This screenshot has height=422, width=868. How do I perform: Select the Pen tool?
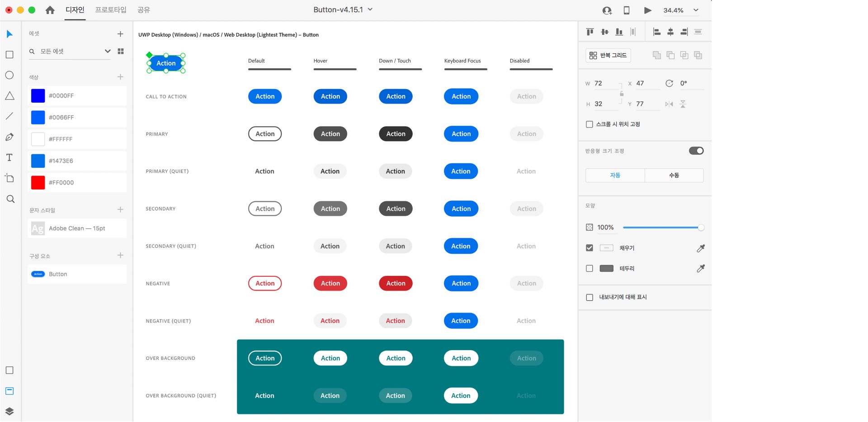[9, 137]
